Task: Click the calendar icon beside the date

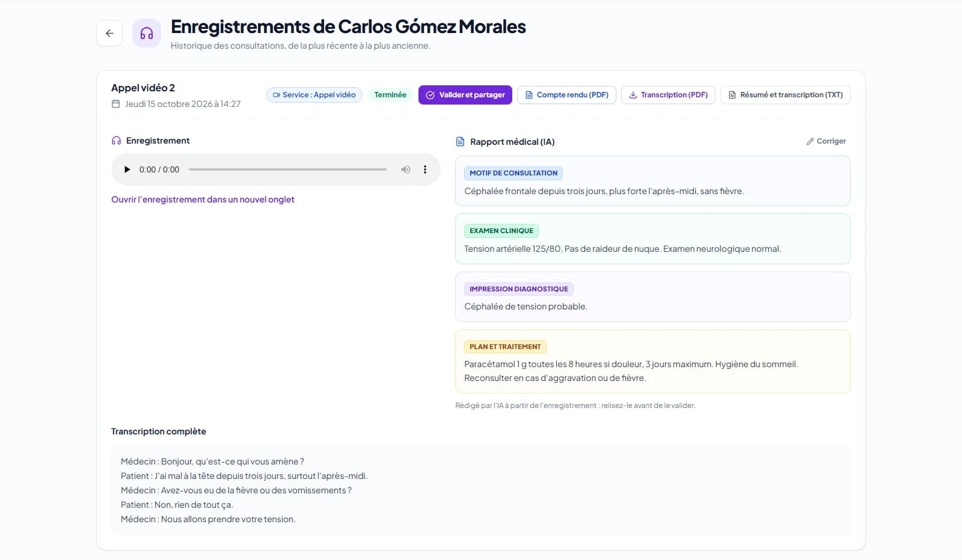Action: [116, 104]
